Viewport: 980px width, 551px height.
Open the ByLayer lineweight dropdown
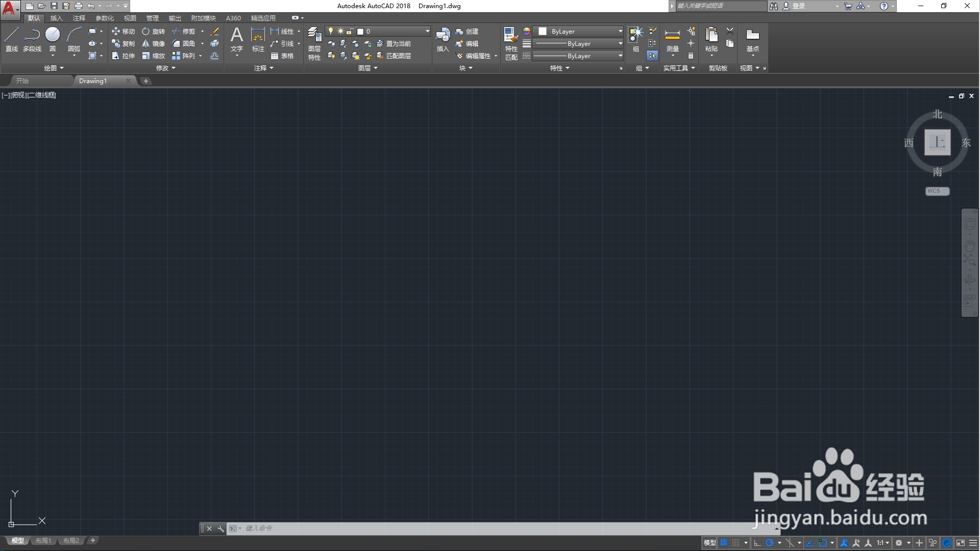(x=578, y=43)
